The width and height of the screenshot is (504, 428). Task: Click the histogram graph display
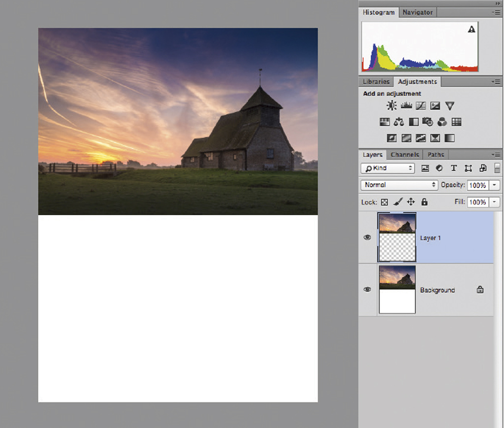420,47
